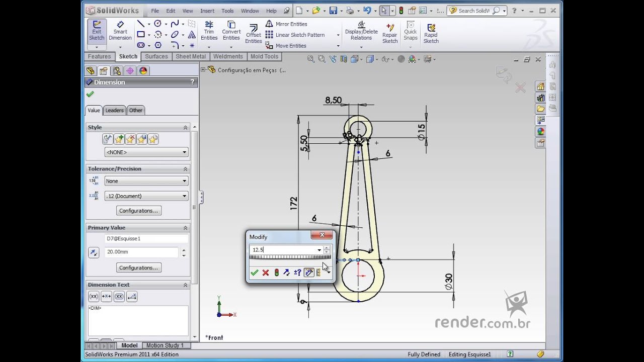Confirm the Modify dialog with green check
The image size is (644, 362).
click(x=255, y=273)
